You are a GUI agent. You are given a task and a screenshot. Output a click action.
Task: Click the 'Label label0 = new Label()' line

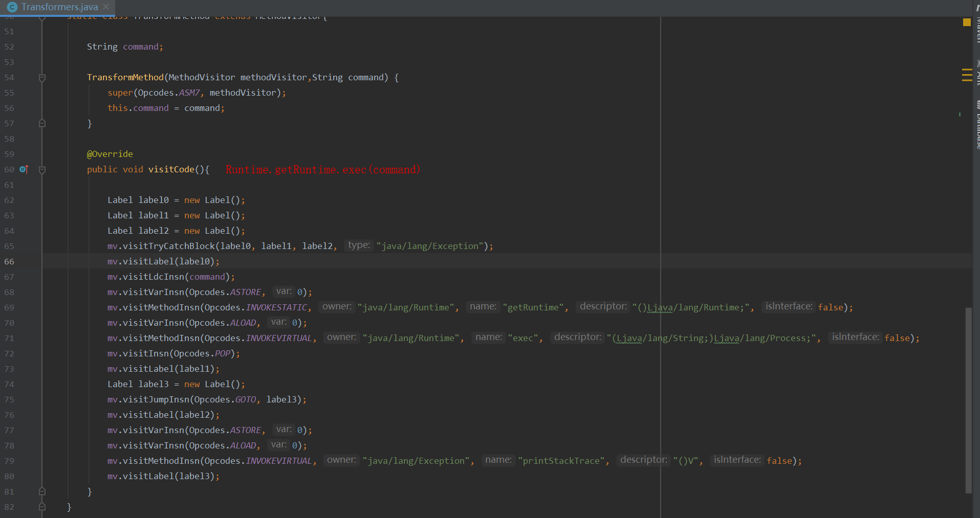176,200
